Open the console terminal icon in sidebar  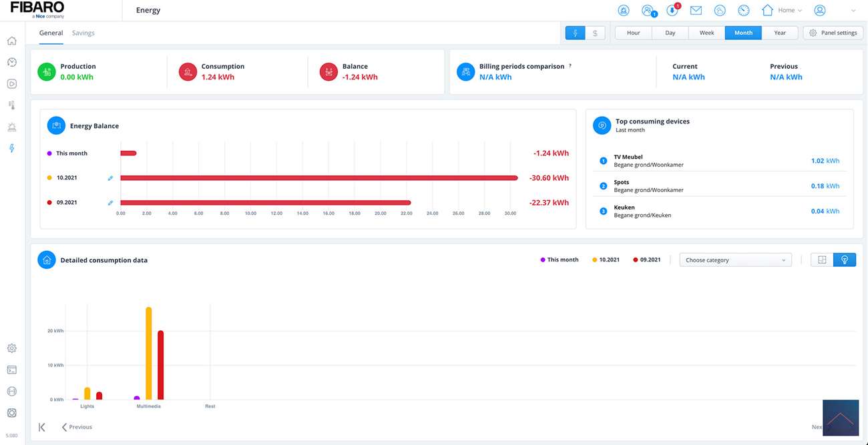pos(11,370)
